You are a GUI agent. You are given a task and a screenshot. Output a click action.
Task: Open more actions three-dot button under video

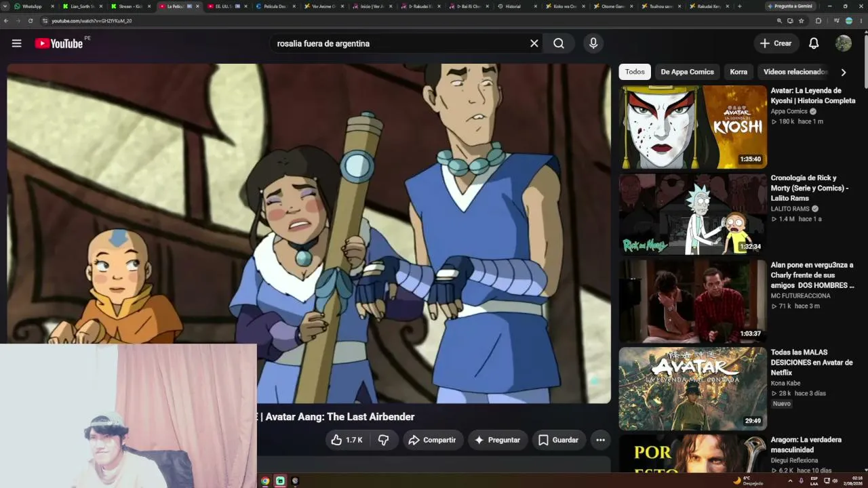[x=600, y=440]
